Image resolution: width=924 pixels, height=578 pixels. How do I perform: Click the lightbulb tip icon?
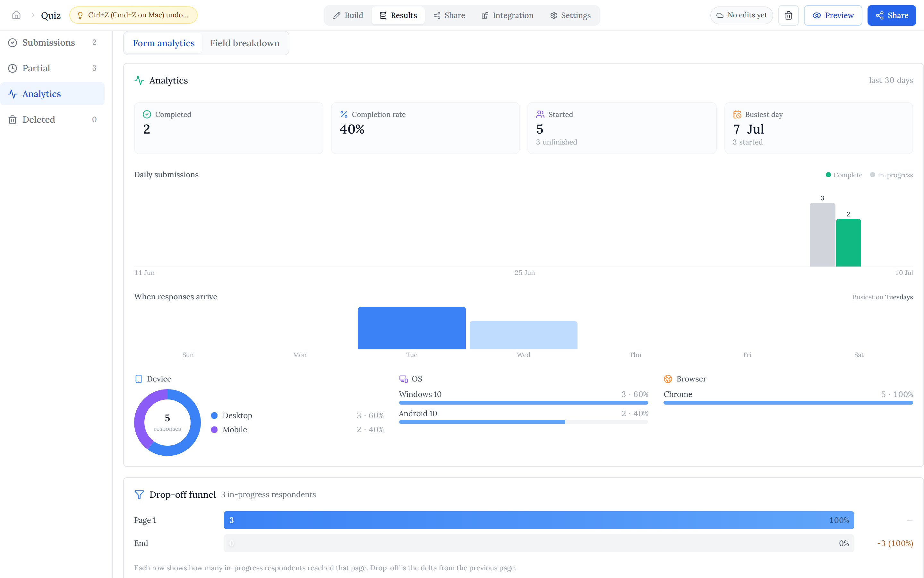pyautogui.click(x=80, y=15)
